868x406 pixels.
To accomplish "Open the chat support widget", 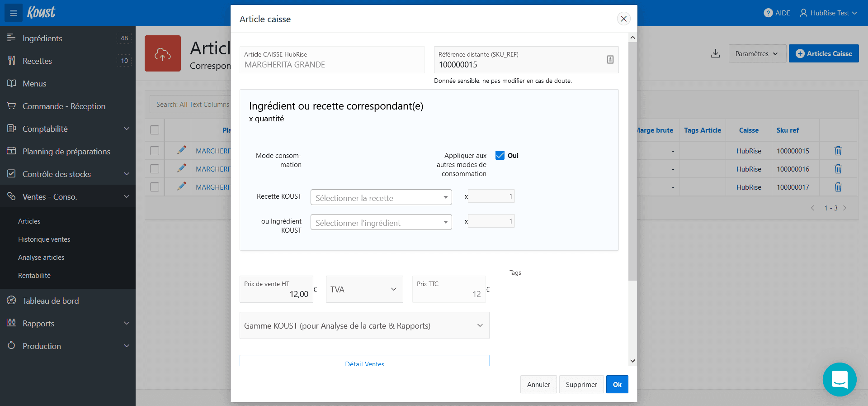I will click(840, 379).
